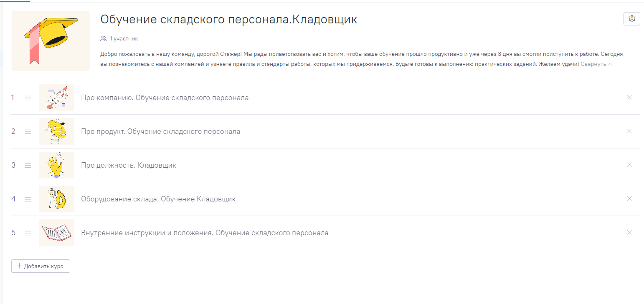This screenshot has height=304, width=644.
Task: Remove the Внутренние инструкции и положения course
Action: [x=629, y=232]
